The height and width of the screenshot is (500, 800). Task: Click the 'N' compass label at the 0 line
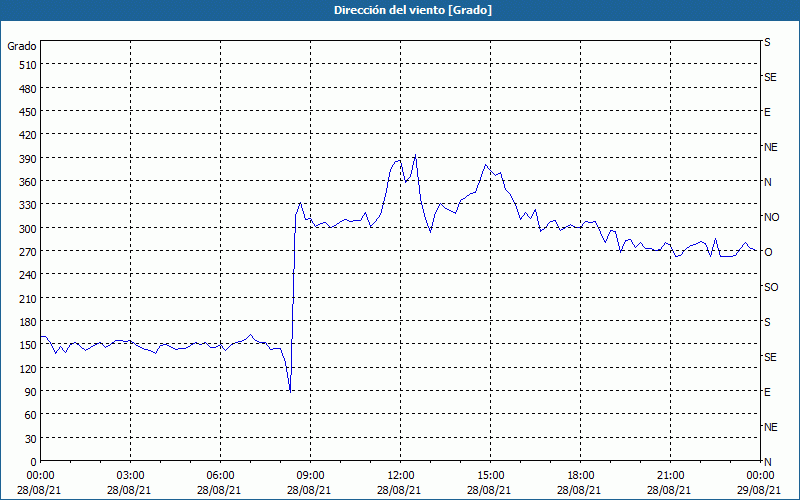(x=768, y=462)
